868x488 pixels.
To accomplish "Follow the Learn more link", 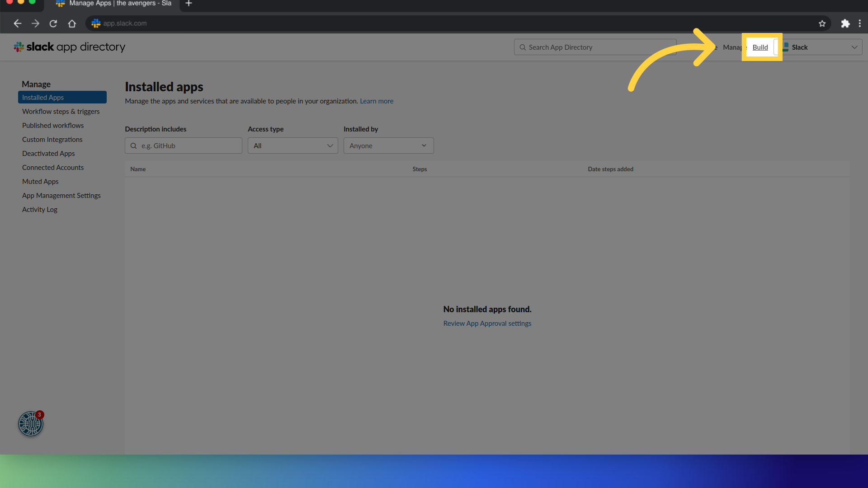I will [376, 101].
